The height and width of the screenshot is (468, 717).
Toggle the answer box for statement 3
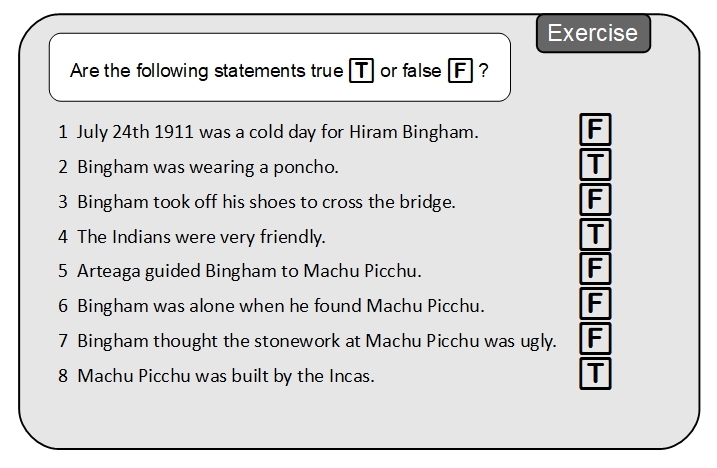595,200
